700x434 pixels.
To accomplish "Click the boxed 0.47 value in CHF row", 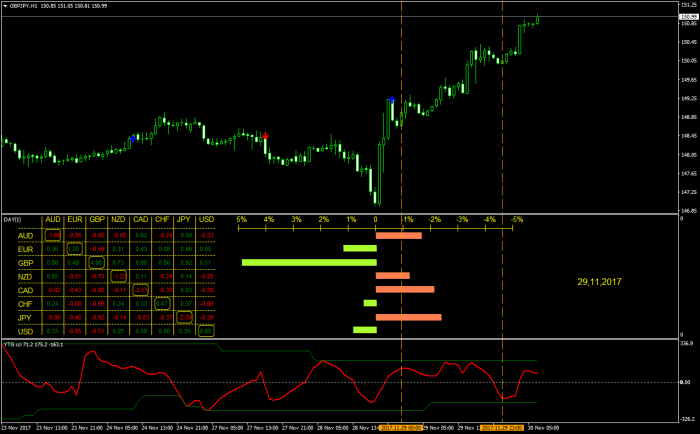I will [x=162, y=304].
